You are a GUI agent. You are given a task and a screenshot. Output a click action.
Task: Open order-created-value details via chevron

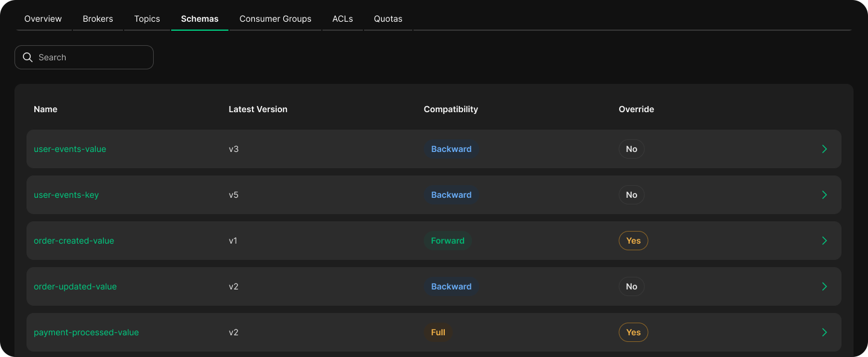[x=825, y=241]
